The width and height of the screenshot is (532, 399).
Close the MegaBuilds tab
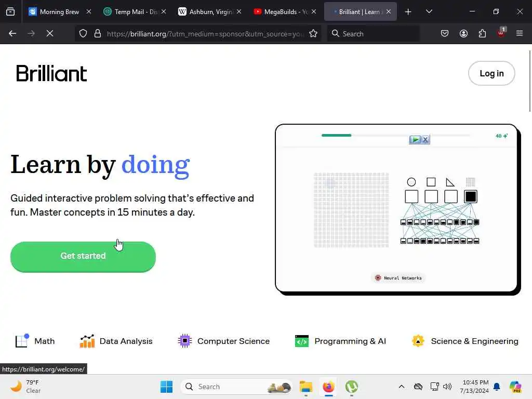(314, 11)
